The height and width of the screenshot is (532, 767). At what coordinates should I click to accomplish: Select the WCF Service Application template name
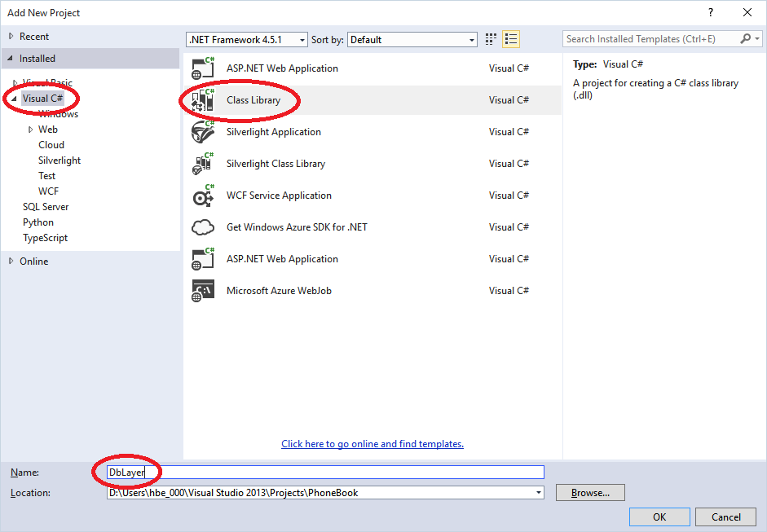(279, 196)
